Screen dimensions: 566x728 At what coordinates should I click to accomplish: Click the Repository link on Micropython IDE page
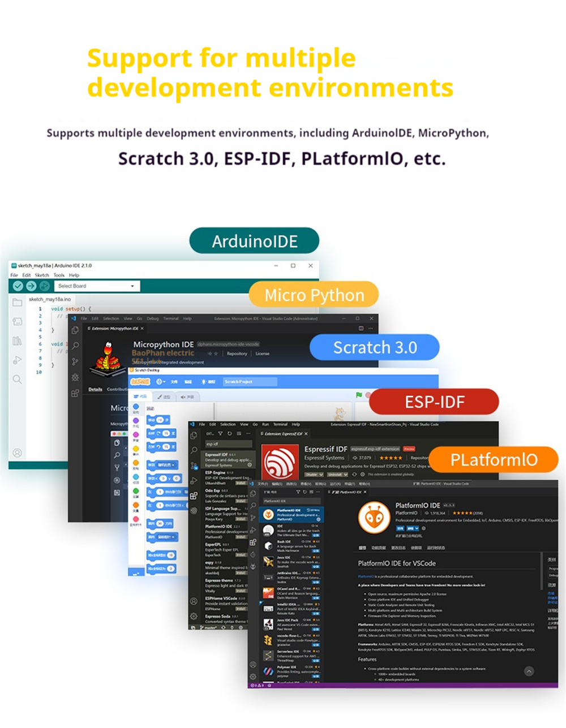pyautogui.click(x=237, y=354)
